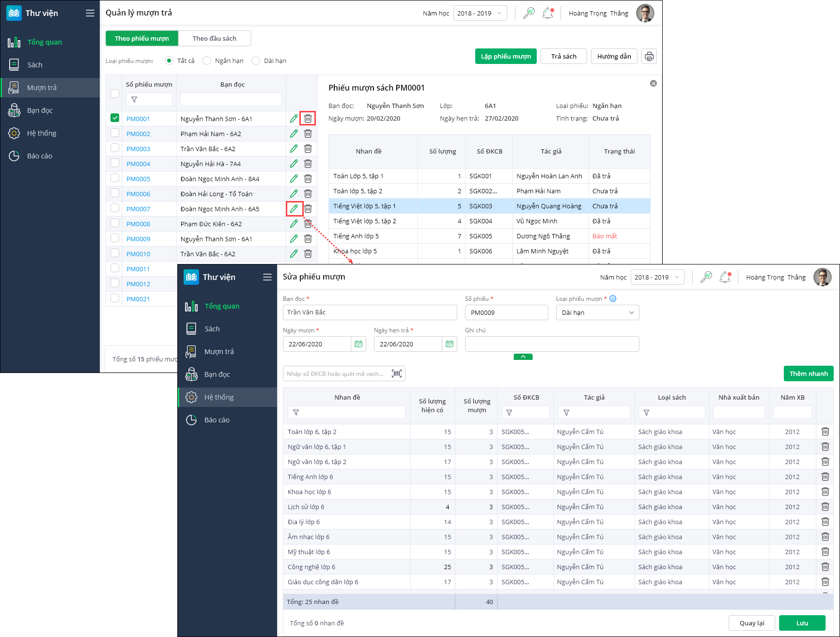
Task: Click the Thêm nhanh button
Action: click(x=809, y=373)
